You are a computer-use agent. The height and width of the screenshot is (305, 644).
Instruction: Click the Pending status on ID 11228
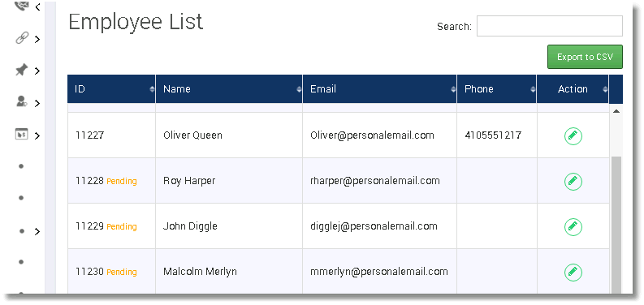pos(122,182)
